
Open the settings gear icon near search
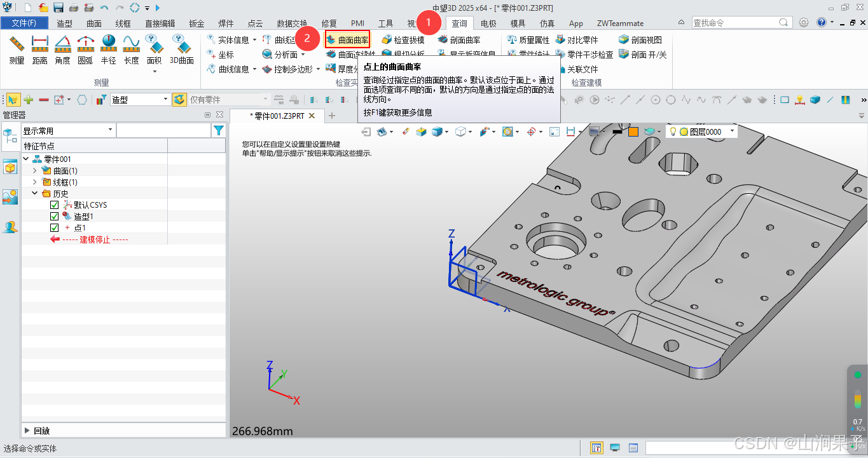point(804,22)
